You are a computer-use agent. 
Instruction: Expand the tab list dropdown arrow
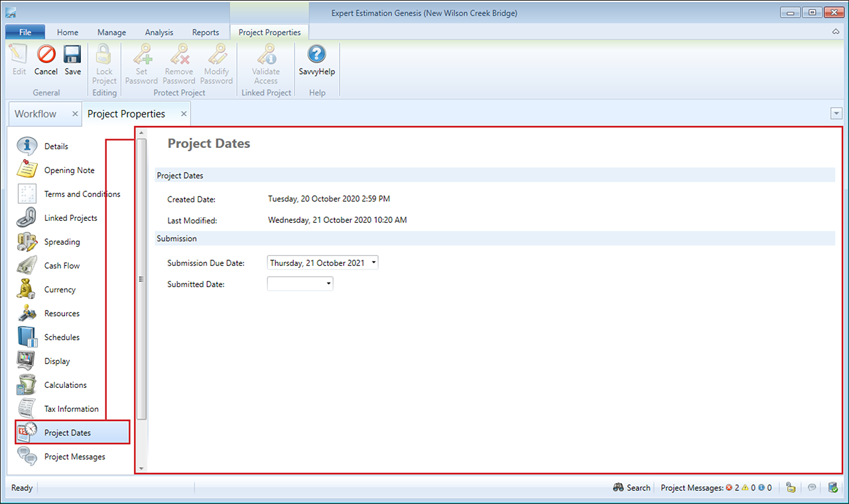(836, 114)
